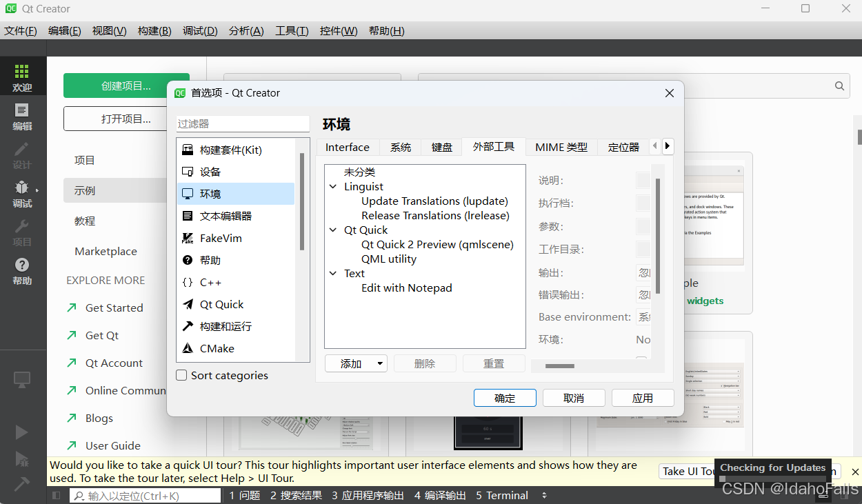862x504 pixels.
Task: Switch to the 定位器 tab
Action: click(x=623, y=147)
